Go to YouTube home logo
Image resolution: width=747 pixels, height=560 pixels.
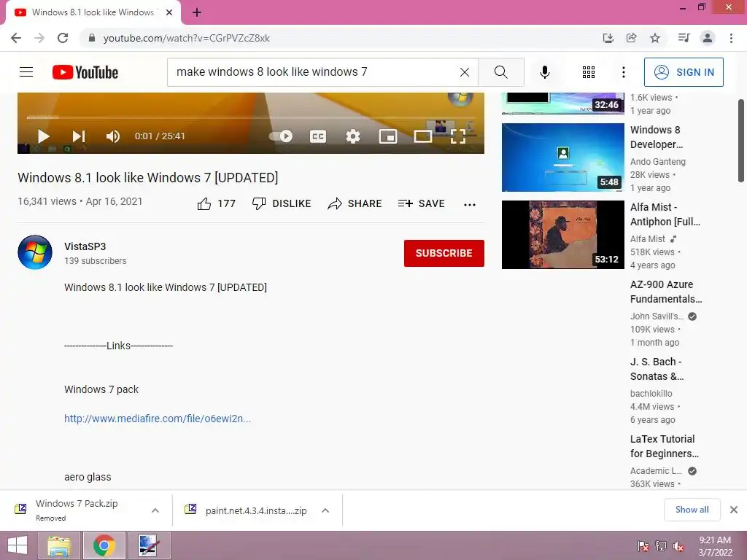tap(85, 72)
